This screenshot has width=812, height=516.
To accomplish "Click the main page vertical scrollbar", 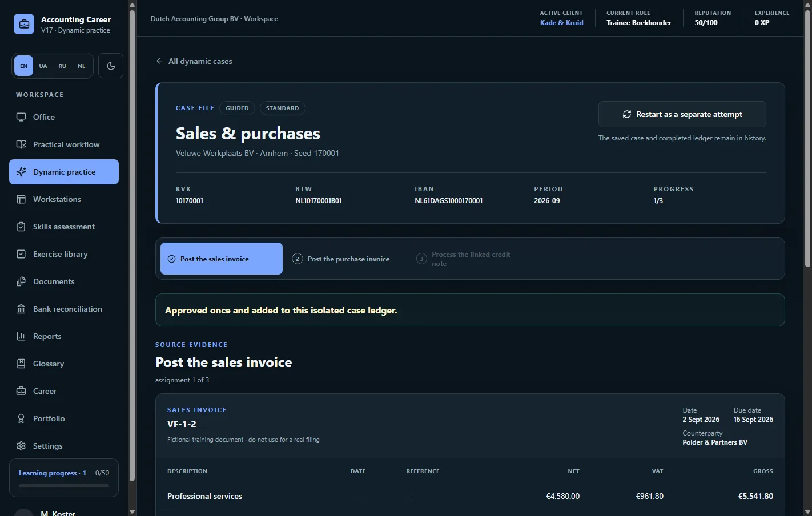I will (807, 139).
